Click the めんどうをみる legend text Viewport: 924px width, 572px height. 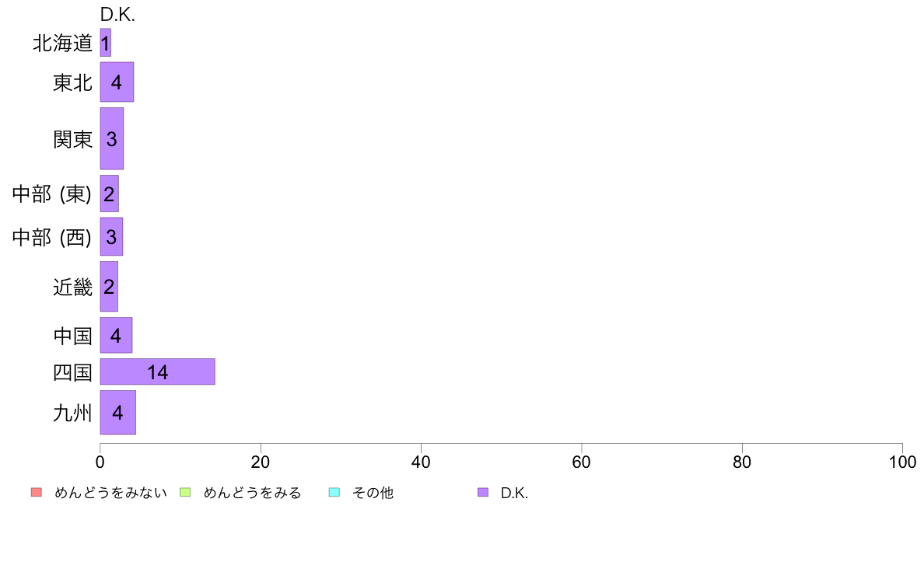[x=252, y=493]
